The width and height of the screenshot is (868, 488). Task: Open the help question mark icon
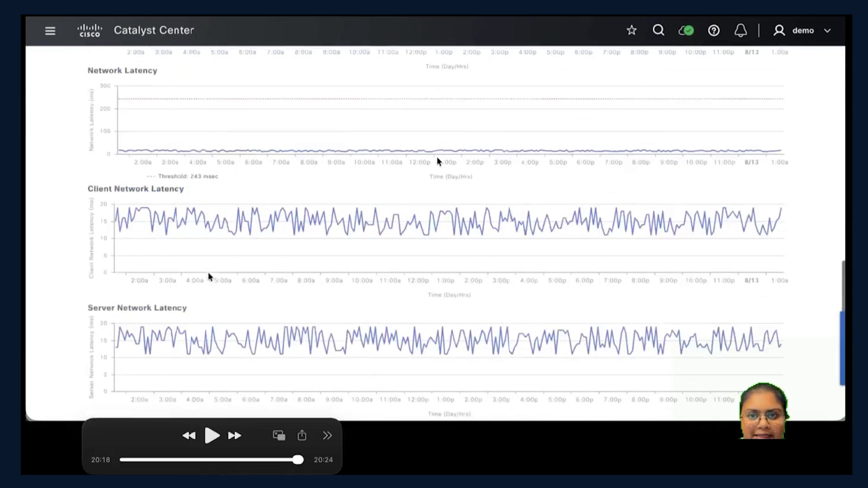point(714,30)
